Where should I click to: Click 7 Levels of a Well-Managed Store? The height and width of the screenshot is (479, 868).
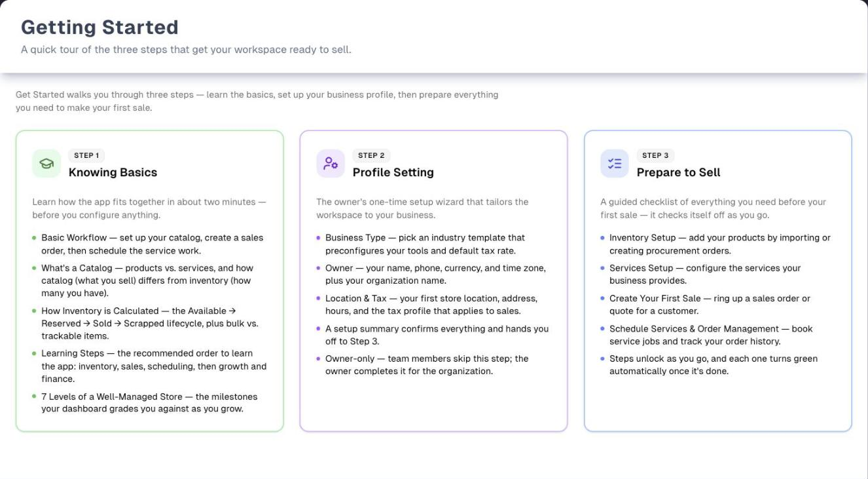149,403
